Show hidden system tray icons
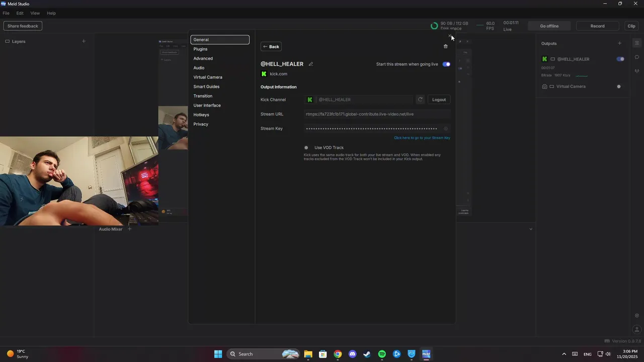This screenshot has height=362, width=644. (563, 354)
